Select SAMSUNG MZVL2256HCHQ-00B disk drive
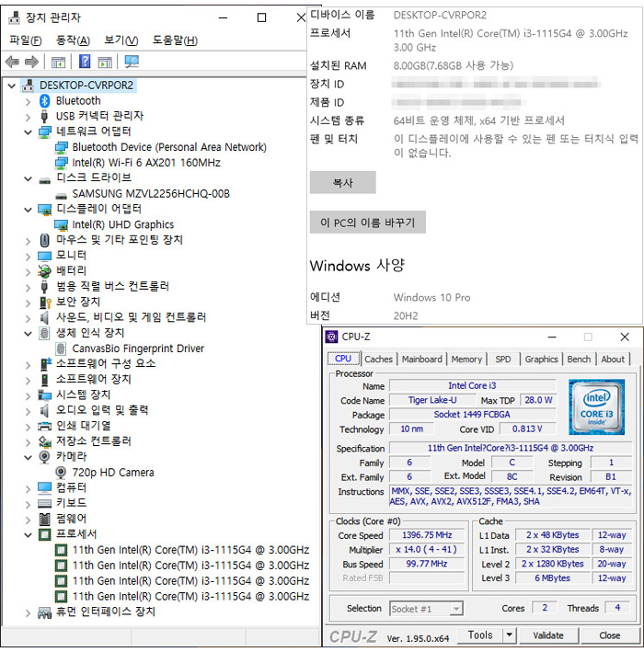The width and height of the screenshot is (644, 652). tap(151, 194)
